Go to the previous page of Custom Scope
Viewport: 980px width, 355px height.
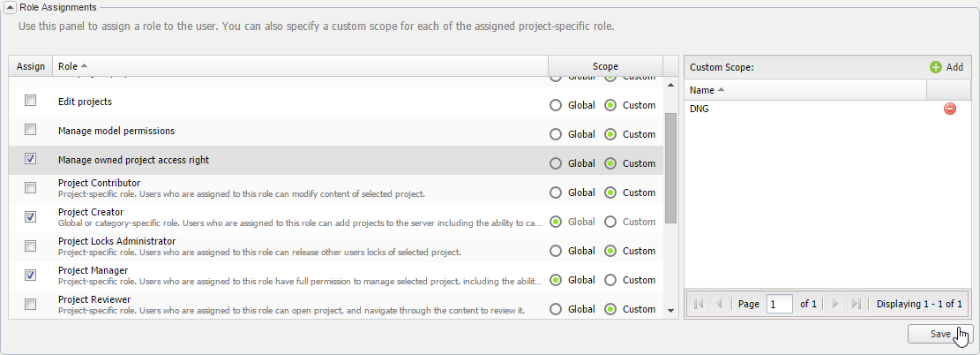pyautogui.click(x=721, y=304)
